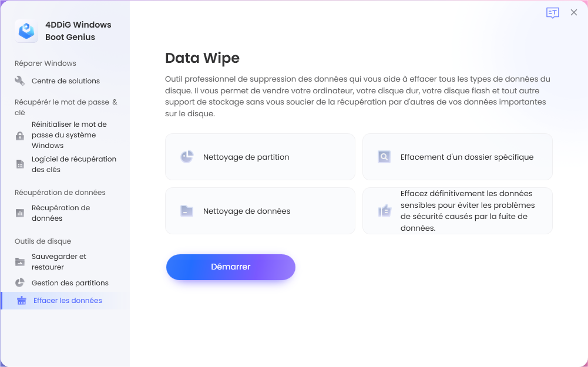Screen dimensions: 588x367
Task: Click the magnifier icon in Effacement d'un dossier
Action: tap(384, 157)
